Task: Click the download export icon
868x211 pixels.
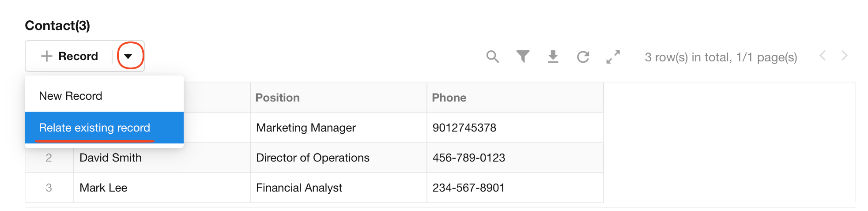Action: [x=553, y=57]
